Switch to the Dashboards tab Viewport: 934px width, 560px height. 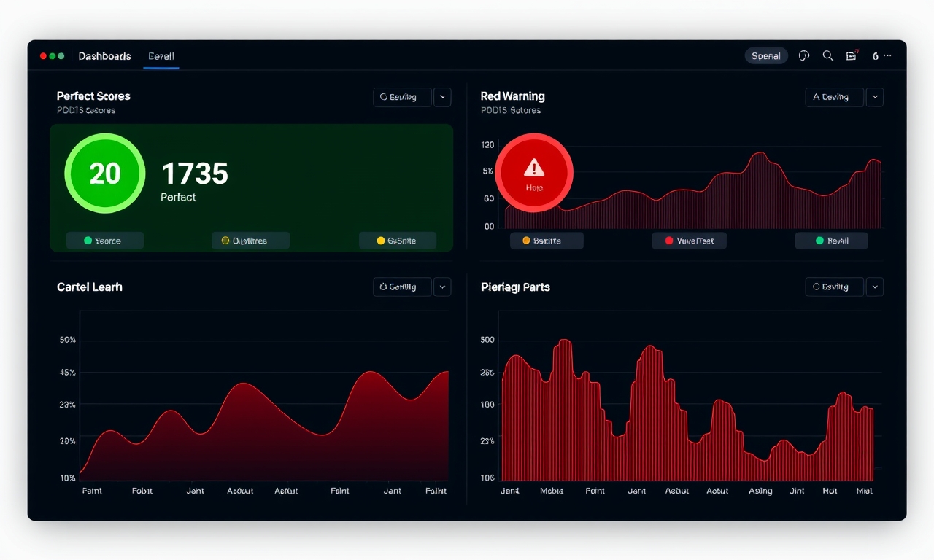[104, 56]
